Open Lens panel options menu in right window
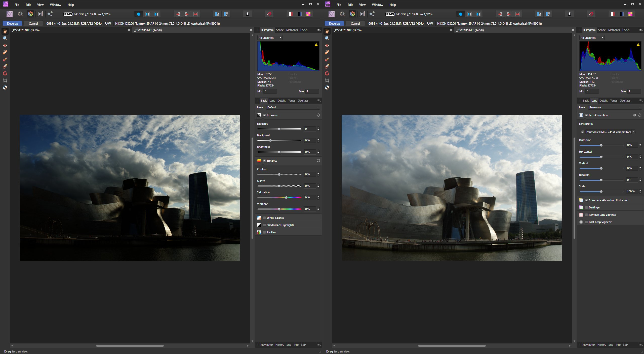The width and height of the screenshot is (644, 354). pos(641,101)
